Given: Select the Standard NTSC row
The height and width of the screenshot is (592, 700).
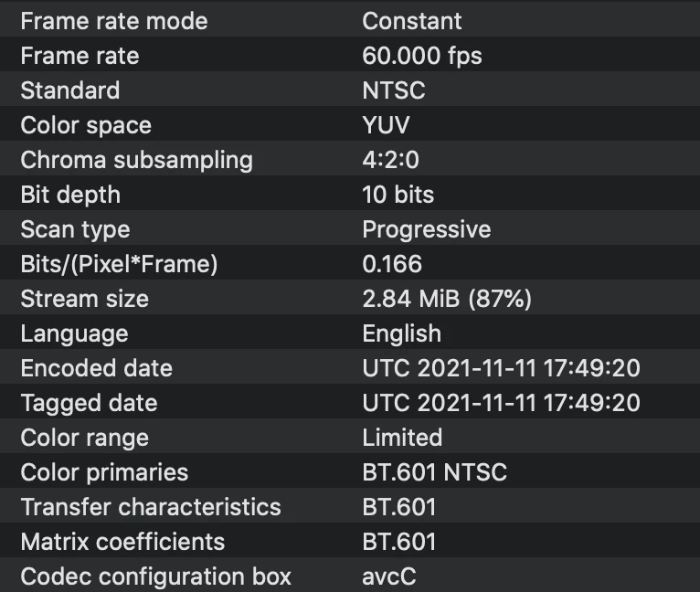Looking at the screenshot, I should (350, 89).
